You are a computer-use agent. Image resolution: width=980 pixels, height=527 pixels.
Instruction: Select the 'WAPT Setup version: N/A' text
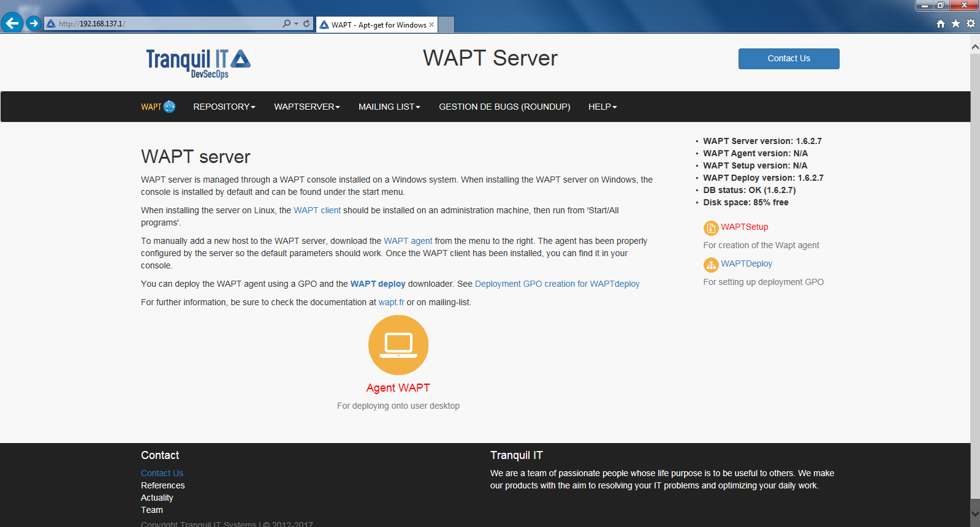click(755, 165)
